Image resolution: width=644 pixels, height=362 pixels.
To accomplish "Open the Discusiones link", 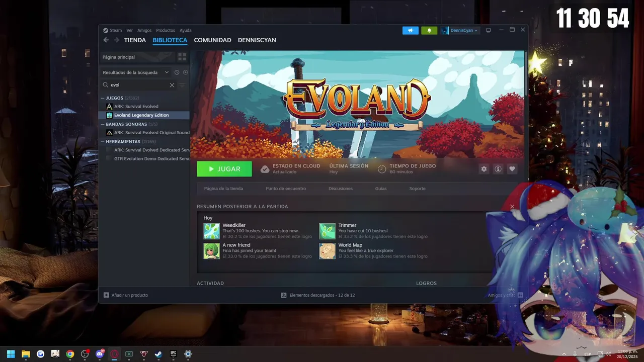I will tap(341, 189).
